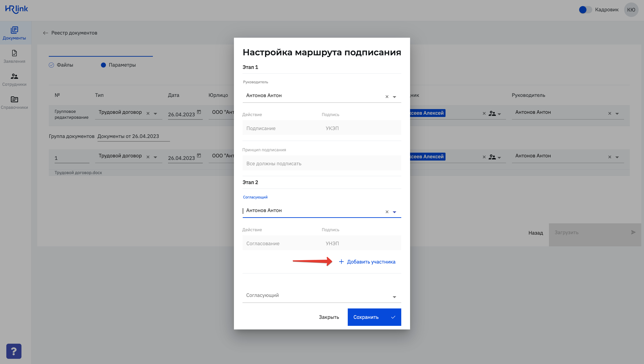Expand the Этап 1 Руководитель dropdown
This screenshot has height=364, width=644.
[394, 97]
